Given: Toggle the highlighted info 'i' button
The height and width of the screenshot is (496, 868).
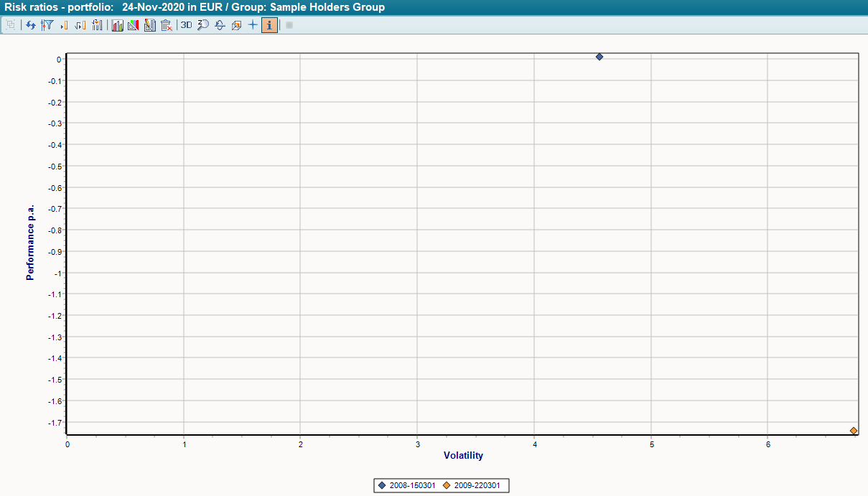Looking at the screenshot, I should coord(269,25).
